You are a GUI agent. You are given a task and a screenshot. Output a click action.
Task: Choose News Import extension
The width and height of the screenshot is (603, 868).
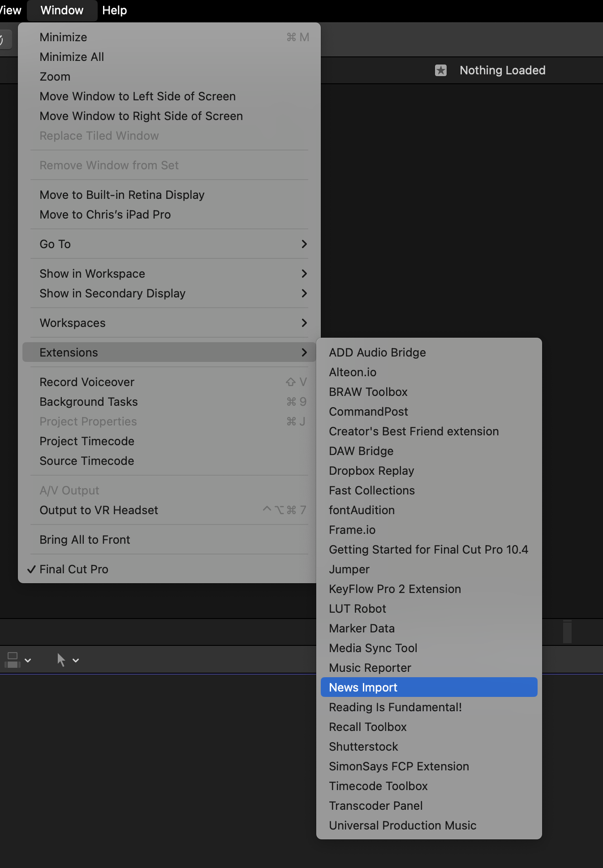(363, 688)
